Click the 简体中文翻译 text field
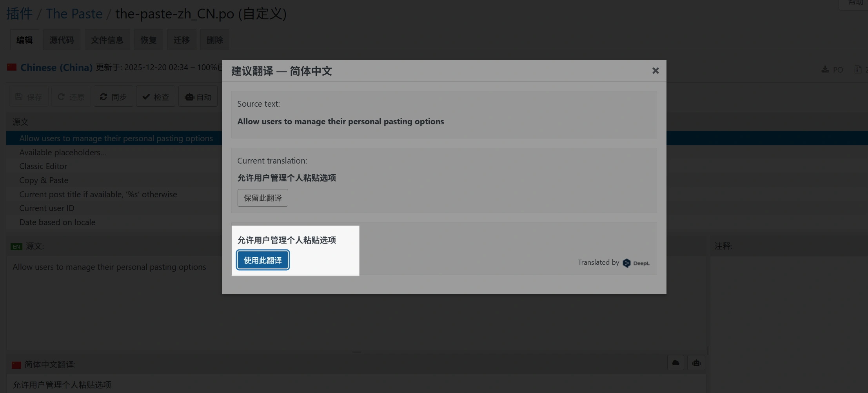868x393 pixels. (356, 384)
